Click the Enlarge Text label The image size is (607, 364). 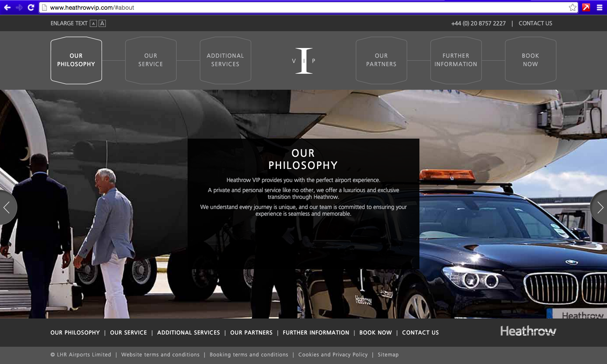(x=69, y=24)
